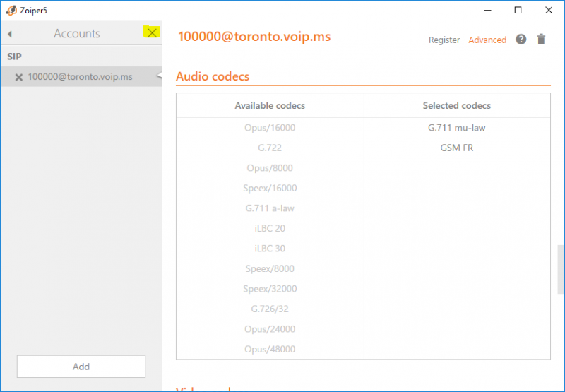Click the Register link
This screenshot has height=392, width=565.
click(444, 40)
